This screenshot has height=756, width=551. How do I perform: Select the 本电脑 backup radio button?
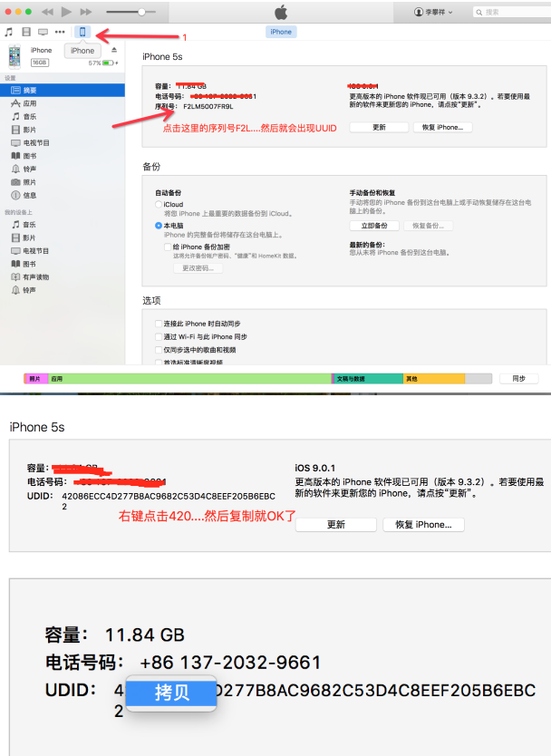[158, 226]
